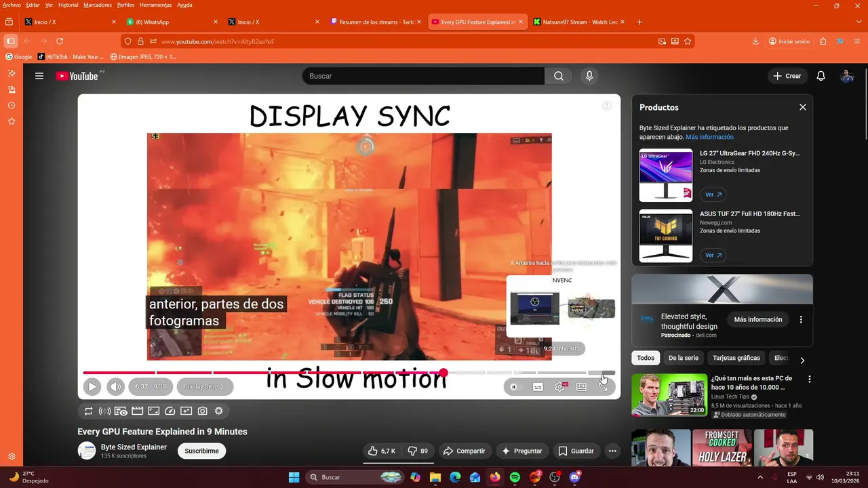The height and width of the screenshot is (488, 868).
Task: Open Spotify from the taskbar
Action: pos(515,477)
